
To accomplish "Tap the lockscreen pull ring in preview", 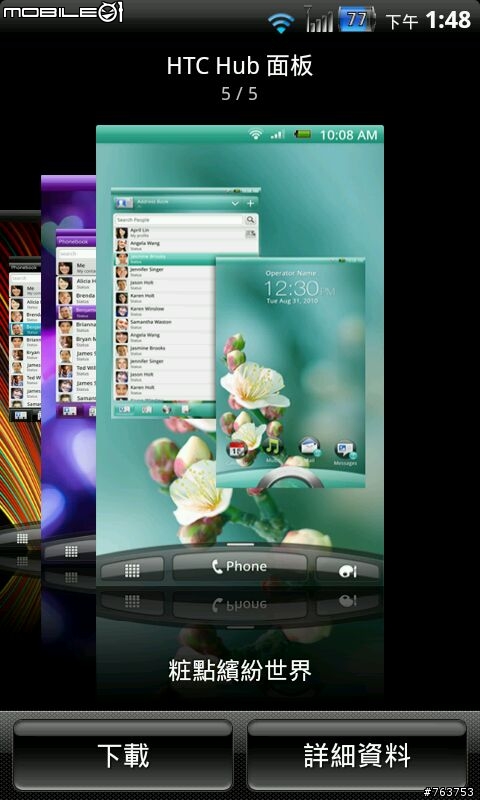I will pyautogui.click(x=290, y=479).
